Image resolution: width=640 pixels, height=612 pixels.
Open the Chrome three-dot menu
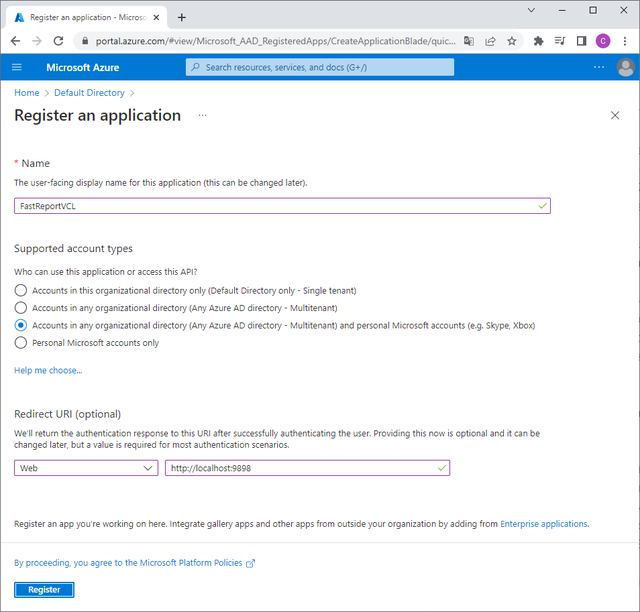pyautogui.click(x=625, y=41)
